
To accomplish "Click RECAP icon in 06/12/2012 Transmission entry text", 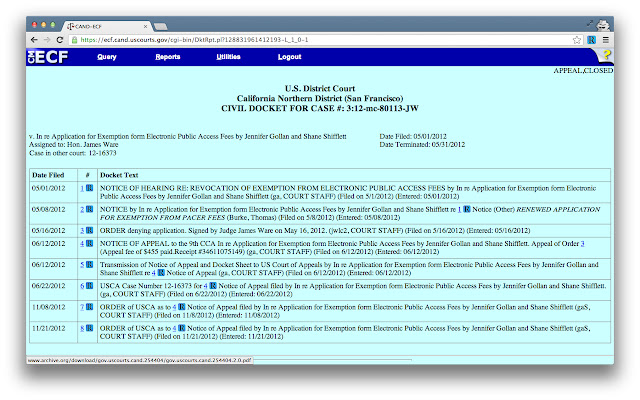I will [161, 273].
